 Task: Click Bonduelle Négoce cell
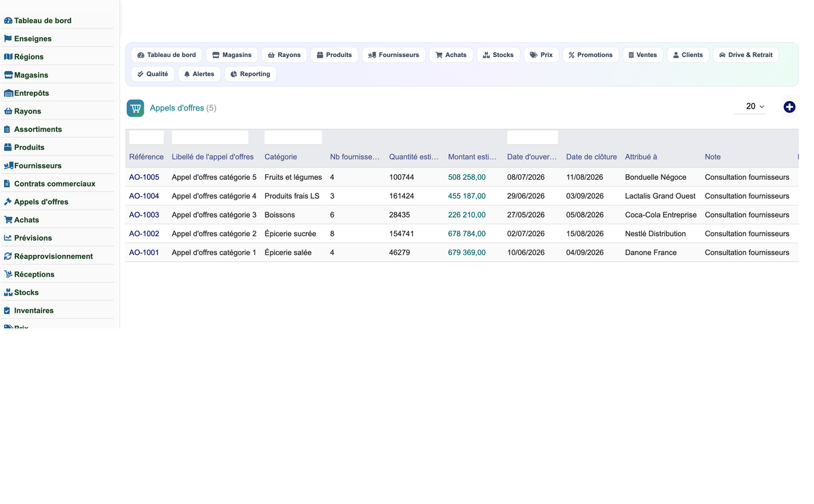click(655, 177)
